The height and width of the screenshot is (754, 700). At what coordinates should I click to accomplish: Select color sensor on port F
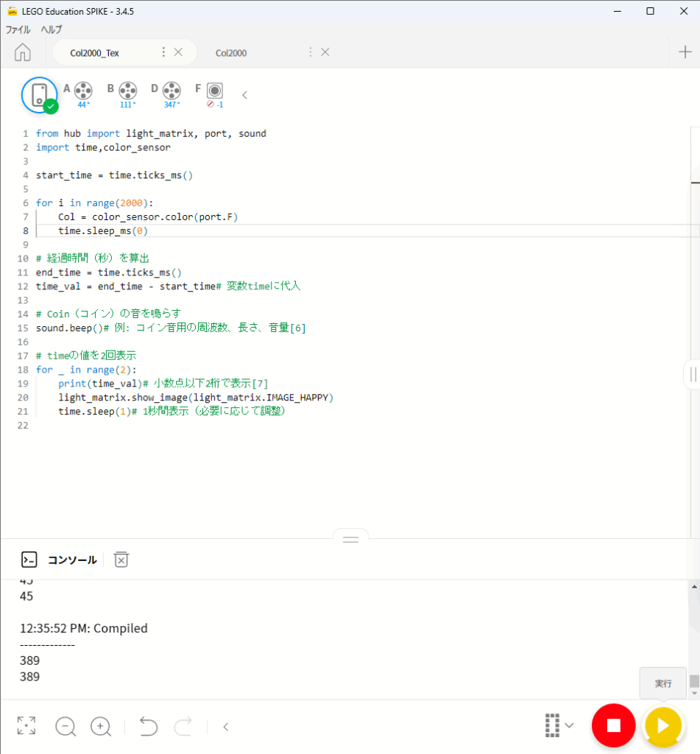(215, 91)
